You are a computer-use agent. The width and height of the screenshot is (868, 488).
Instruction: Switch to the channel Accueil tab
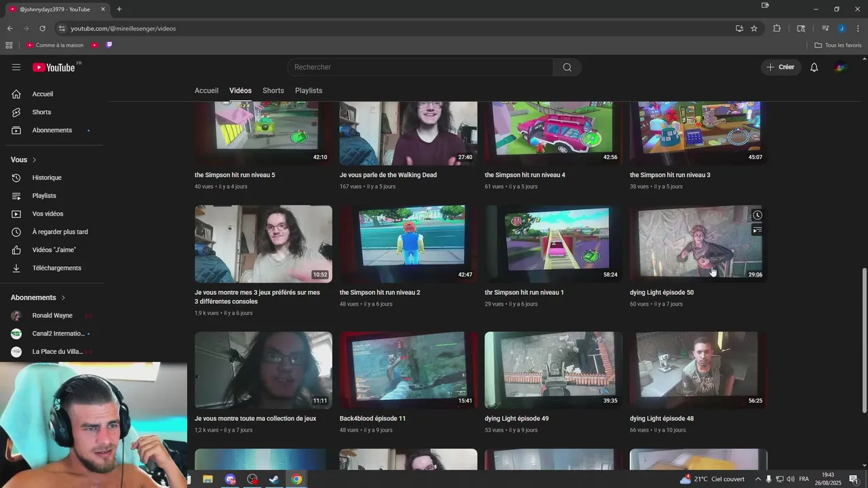[206, 90]
